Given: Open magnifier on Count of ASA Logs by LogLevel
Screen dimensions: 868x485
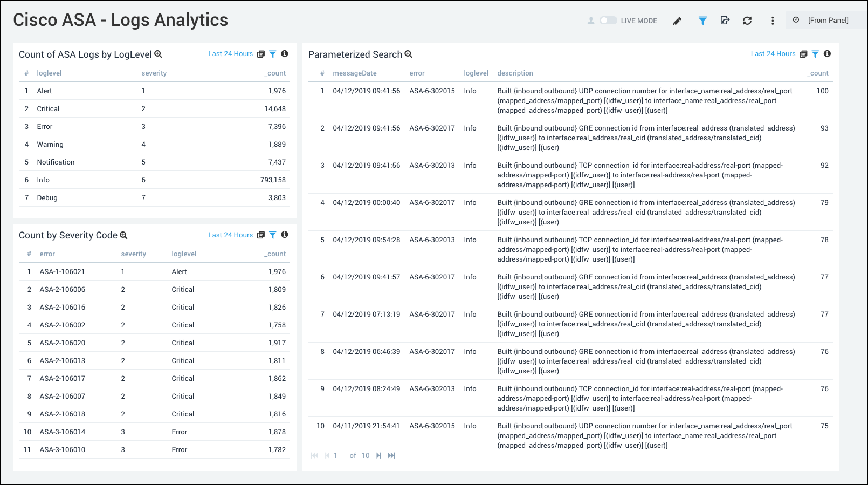Looking at the screenshot, I should (158, 54).
